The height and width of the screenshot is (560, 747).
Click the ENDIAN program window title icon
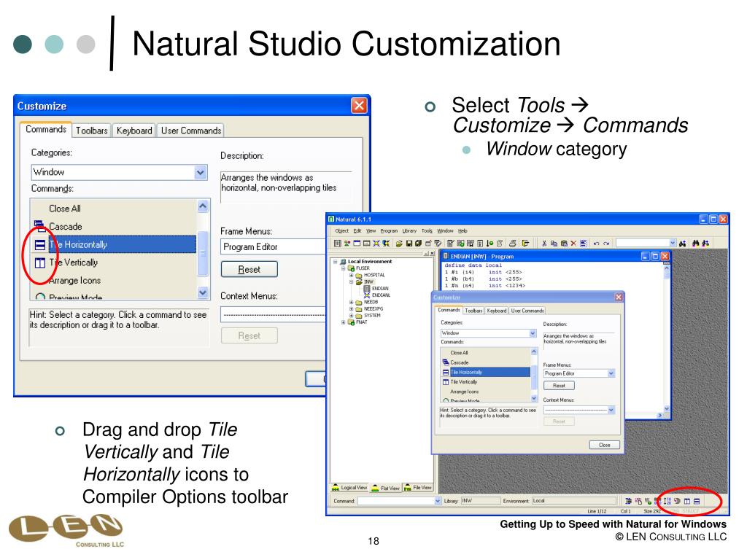446,256
